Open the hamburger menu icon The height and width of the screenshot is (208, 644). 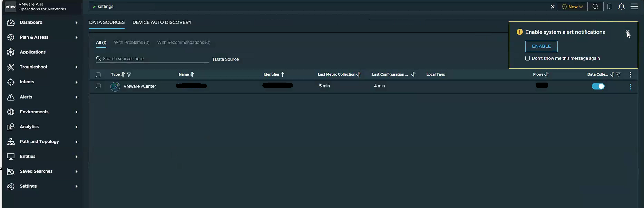[x=634, y=7]
